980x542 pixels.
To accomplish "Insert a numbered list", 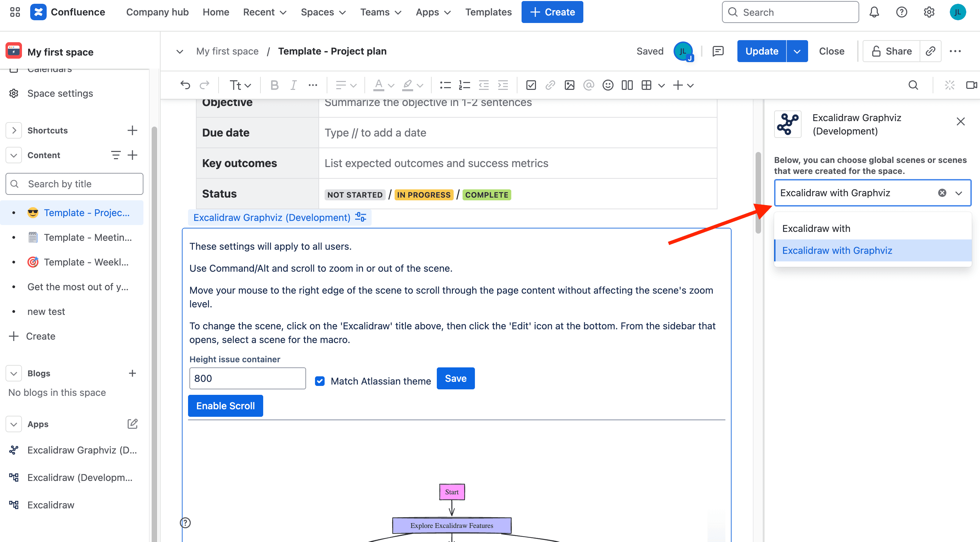I will pyautogui.click(x=465, y=85).
